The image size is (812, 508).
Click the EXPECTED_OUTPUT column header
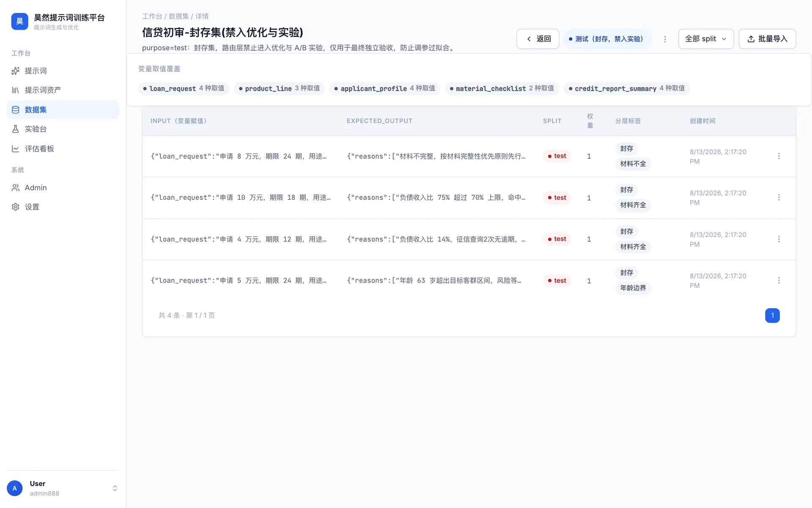click(379, 121)
